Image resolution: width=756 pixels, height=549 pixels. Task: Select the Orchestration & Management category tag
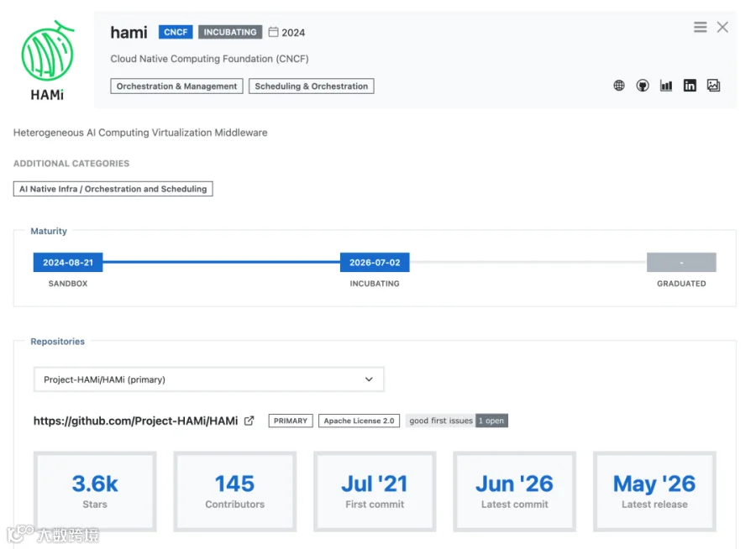pyautogui.click(x=176, y=86)
